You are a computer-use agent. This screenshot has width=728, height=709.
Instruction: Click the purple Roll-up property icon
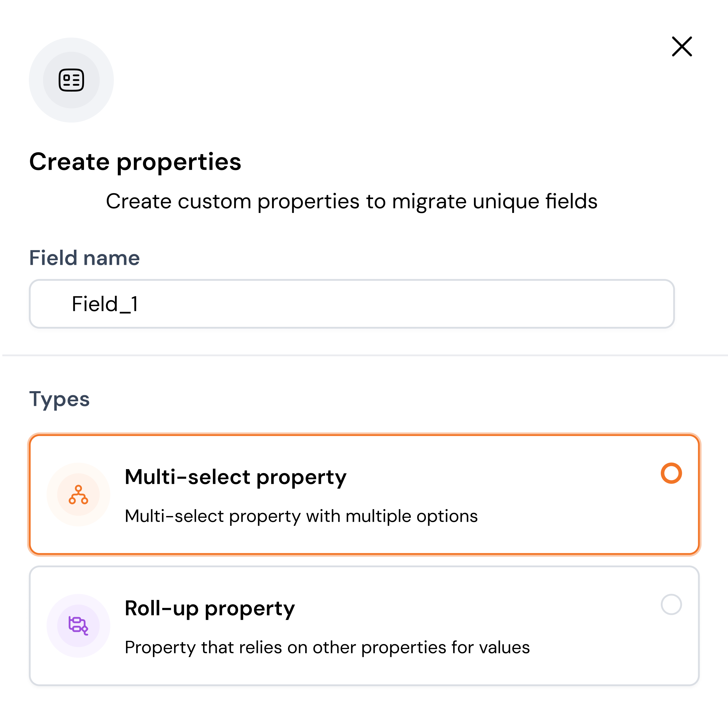click(78, 625)
